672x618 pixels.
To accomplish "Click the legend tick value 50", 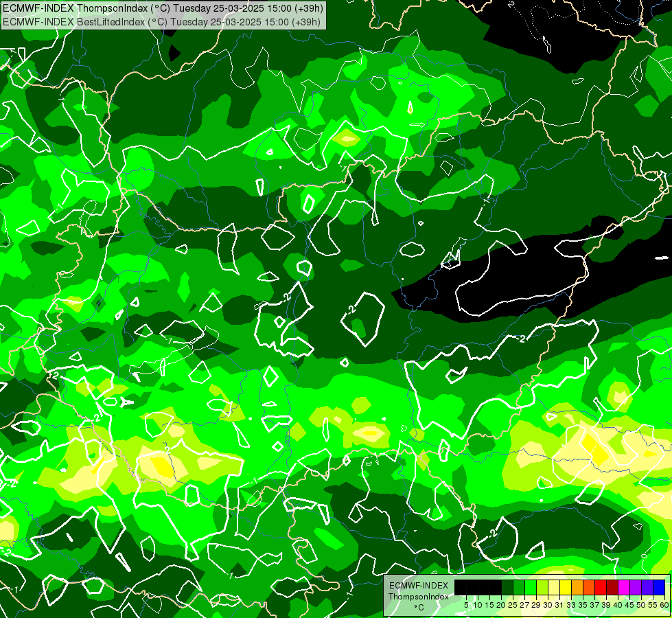I will [x=642, y=605].
